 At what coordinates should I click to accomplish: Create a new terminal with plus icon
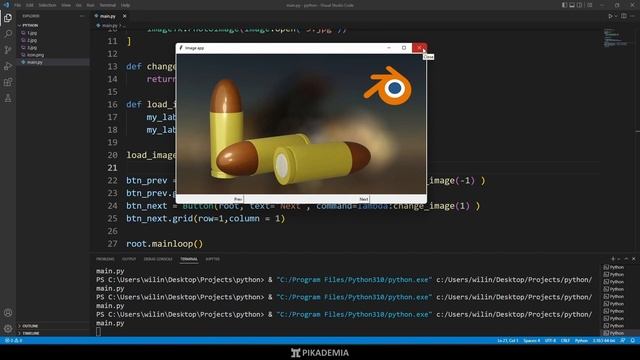click(613, 259)
